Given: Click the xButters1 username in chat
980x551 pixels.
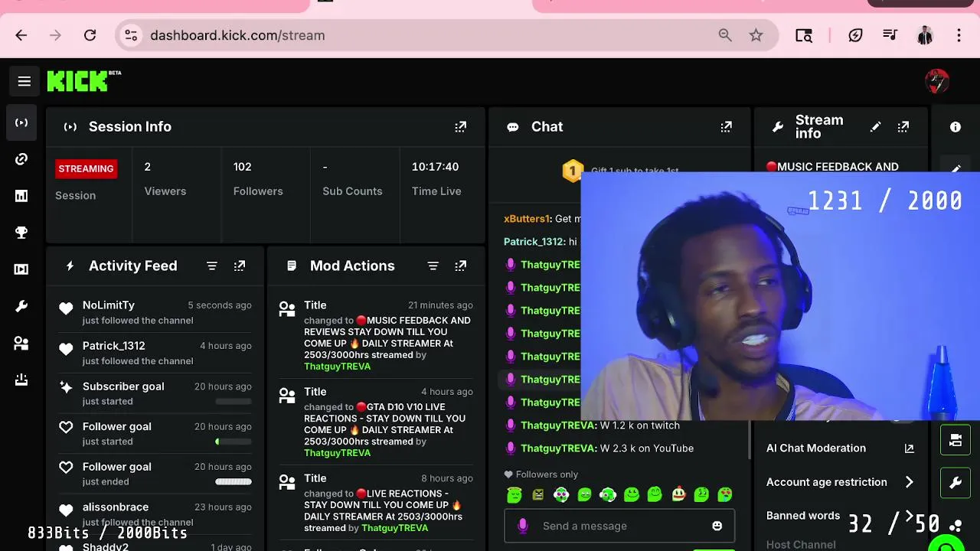Looking at the screenshot, I should pos(526,219).
